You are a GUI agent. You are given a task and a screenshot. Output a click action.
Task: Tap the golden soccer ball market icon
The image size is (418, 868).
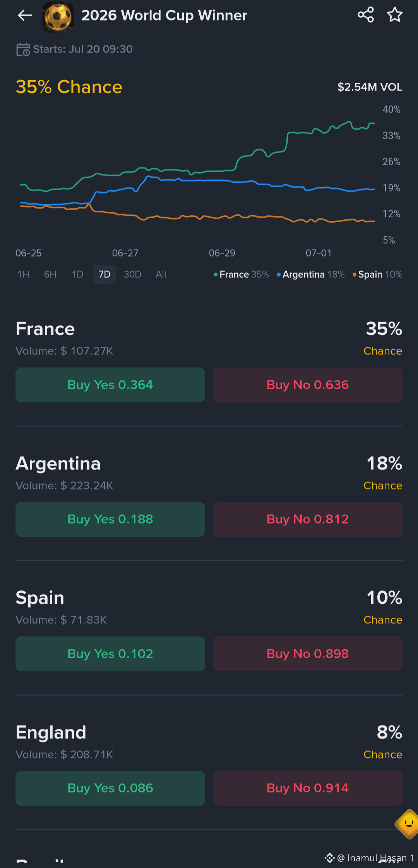click(58, 17)
